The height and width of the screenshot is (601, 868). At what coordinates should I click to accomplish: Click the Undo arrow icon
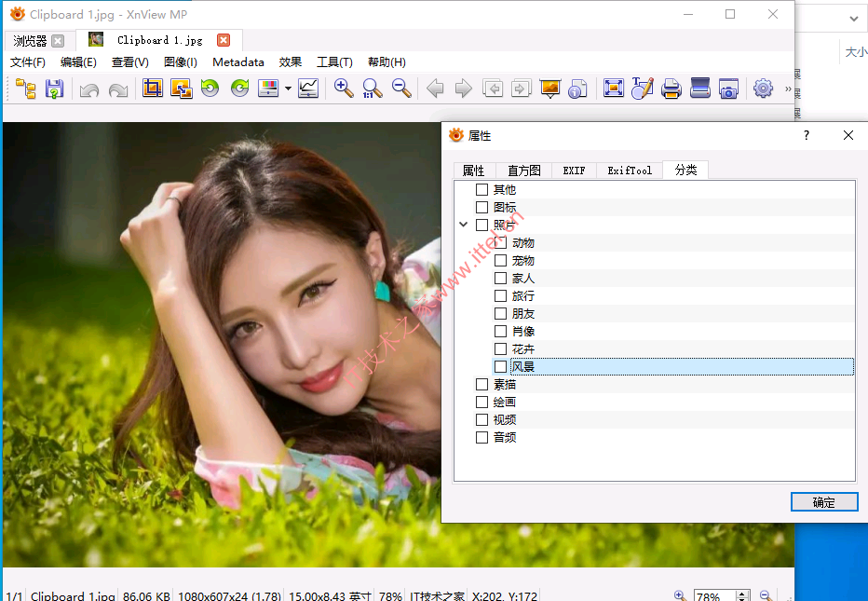[89, 89]
